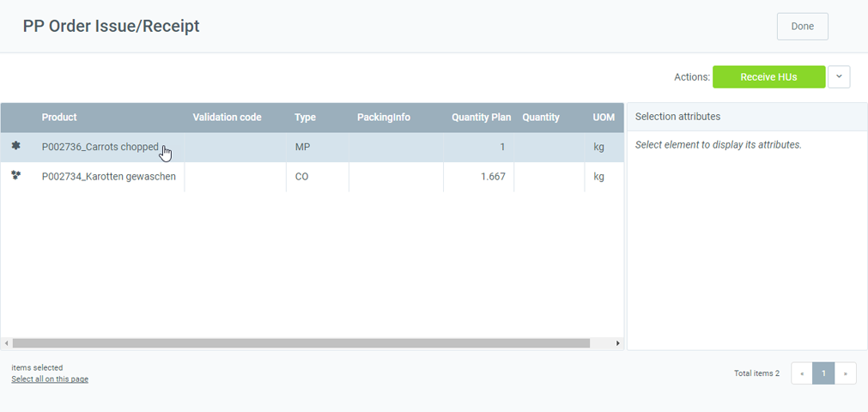Viewport: 868px width, 412px height.
Task: Click the scrollbar right arrow
Action: pyautogui.click(x=618, y=343)
